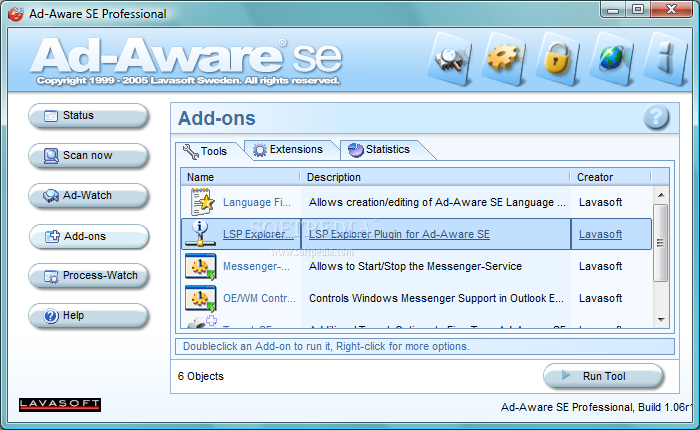Image resolution: width=700 pixels, height=430 pixels.
Task: Open the Help sidebar button
Action: point(88,316)
